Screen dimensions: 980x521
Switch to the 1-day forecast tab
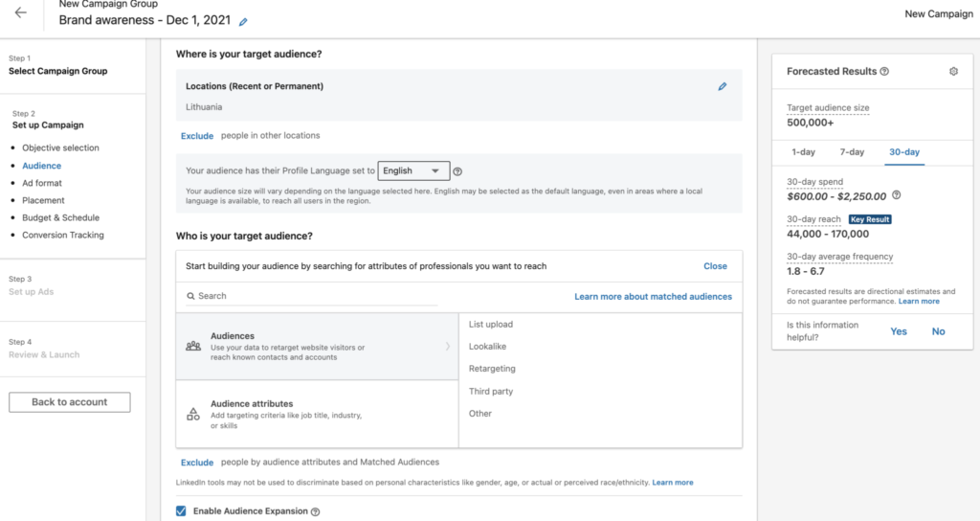pyautogui.click(x=803, y=152)
